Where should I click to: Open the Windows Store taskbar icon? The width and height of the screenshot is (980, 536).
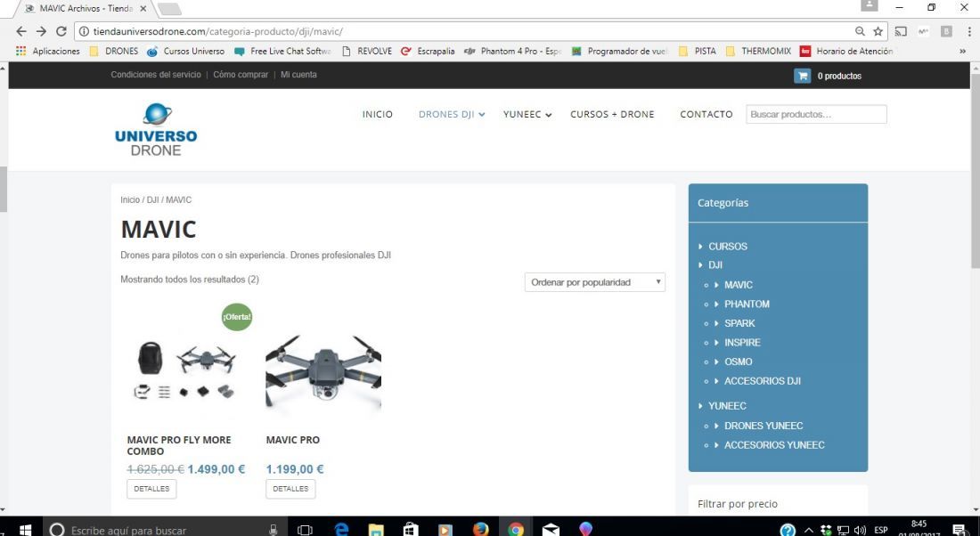411,530
